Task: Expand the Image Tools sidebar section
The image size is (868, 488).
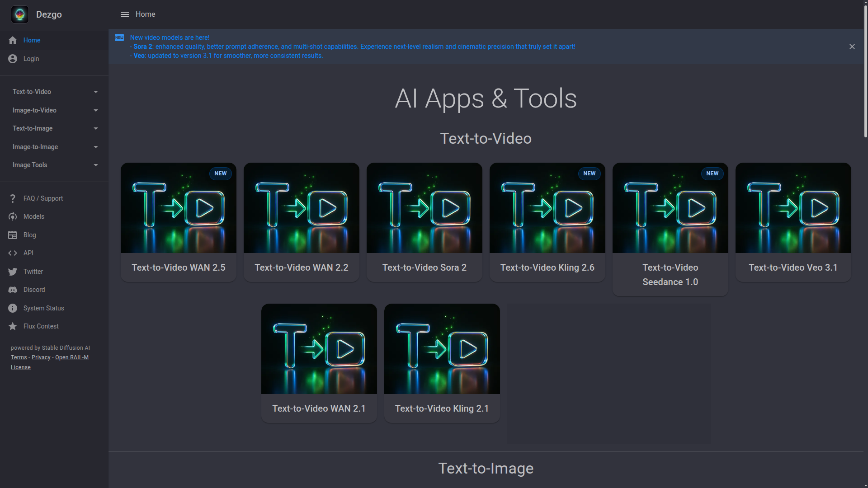Action: coord(95,165)
